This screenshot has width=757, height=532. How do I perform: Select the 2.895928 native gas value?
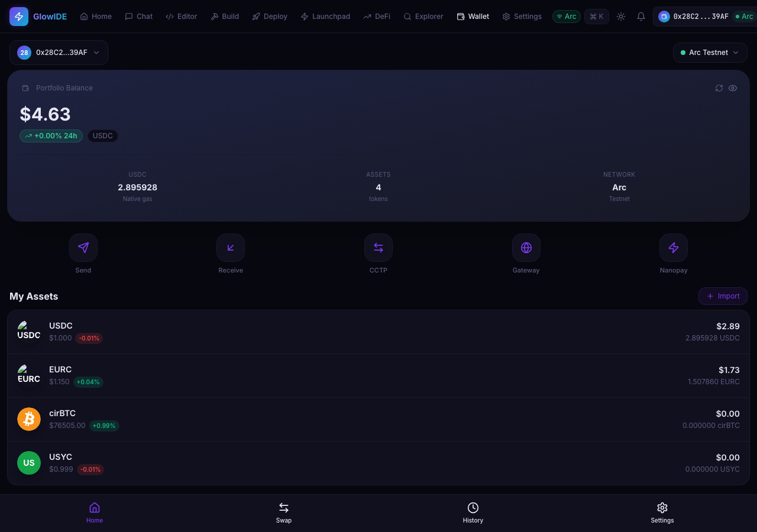coord(137,187)
